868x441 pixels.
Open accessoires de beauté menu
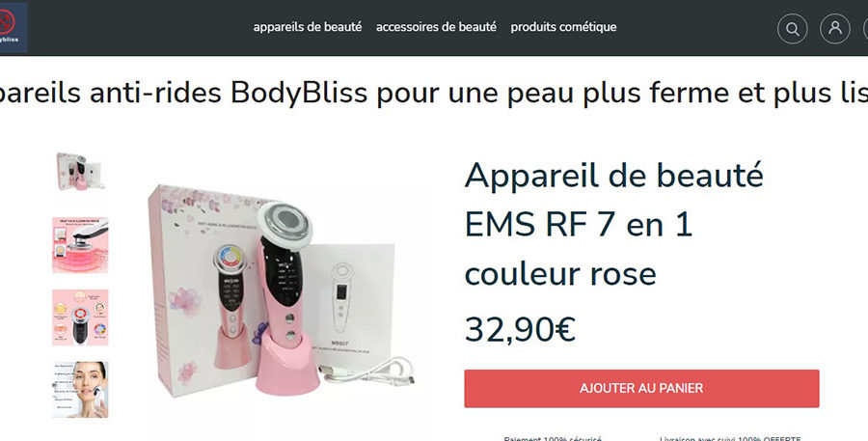(436, 27)
